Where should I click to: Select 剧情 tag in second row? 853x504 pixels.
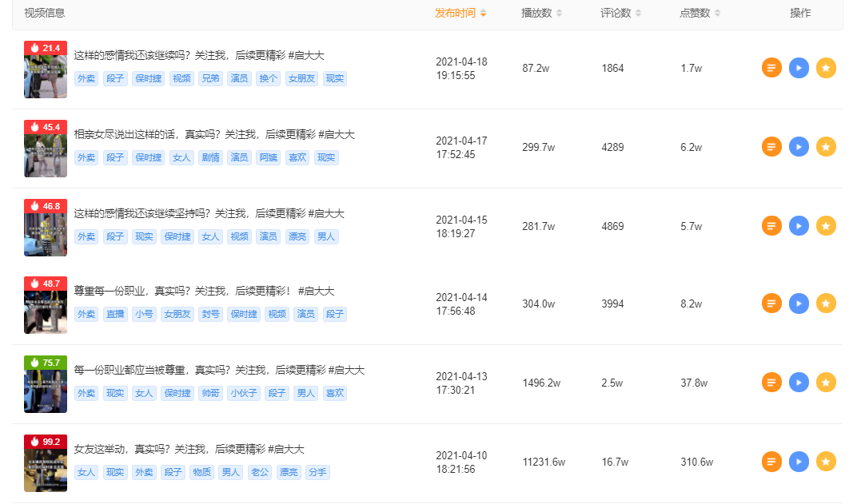210,157
